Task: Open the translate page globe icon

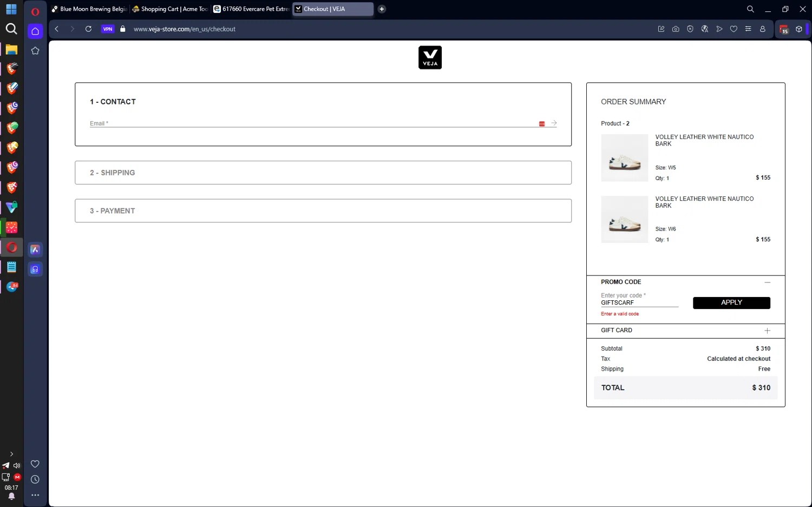Action: [705, 29]
